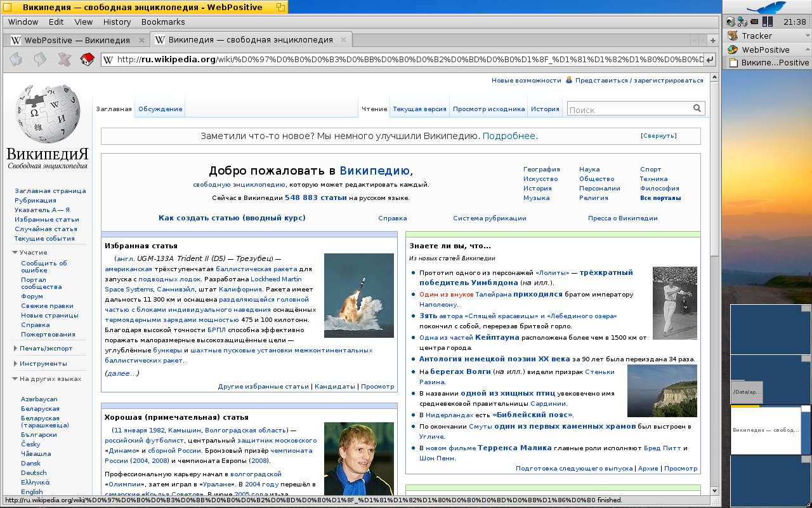This screenshot has height=508, width=812.
Task: Open a new tab with the plus button
Action: 712,40
